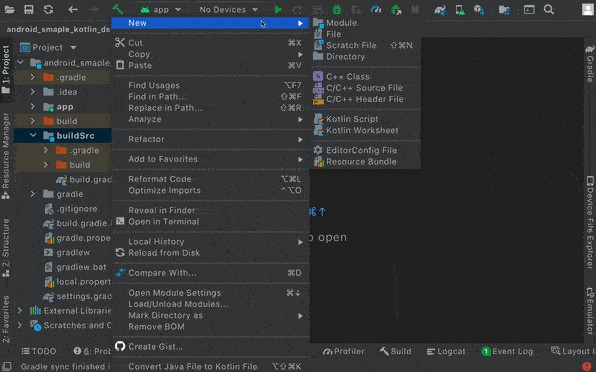
Task: Select Reformat Code
Action: [x=210, y=179]
